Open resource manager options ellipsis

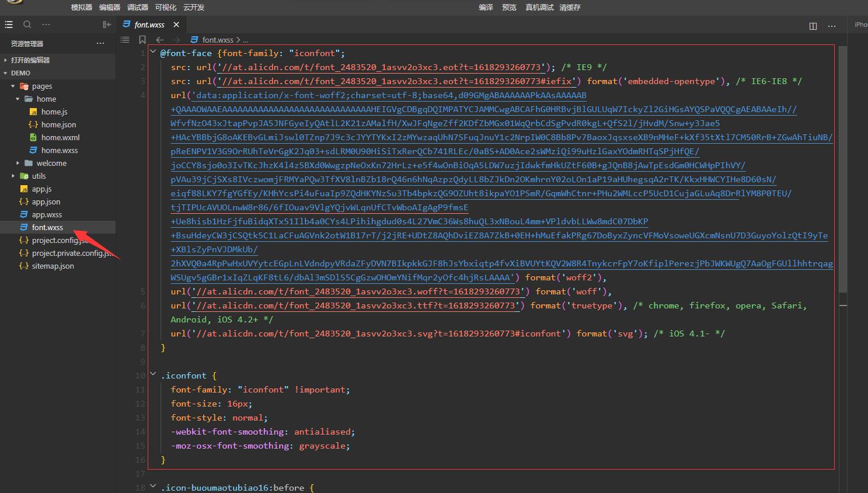100,43
